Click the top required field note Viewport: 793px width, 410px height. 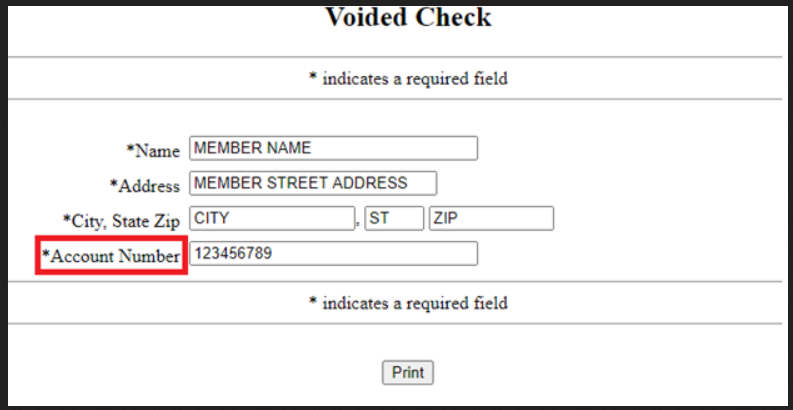click(408, 78)
